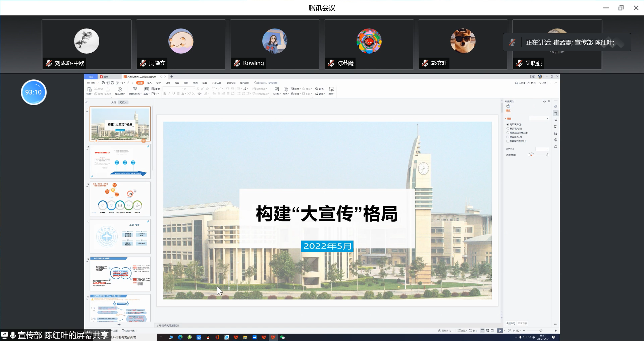644x341 pixels.
Task: Start slideshow with status bar play button
Action: pos(500,331)
